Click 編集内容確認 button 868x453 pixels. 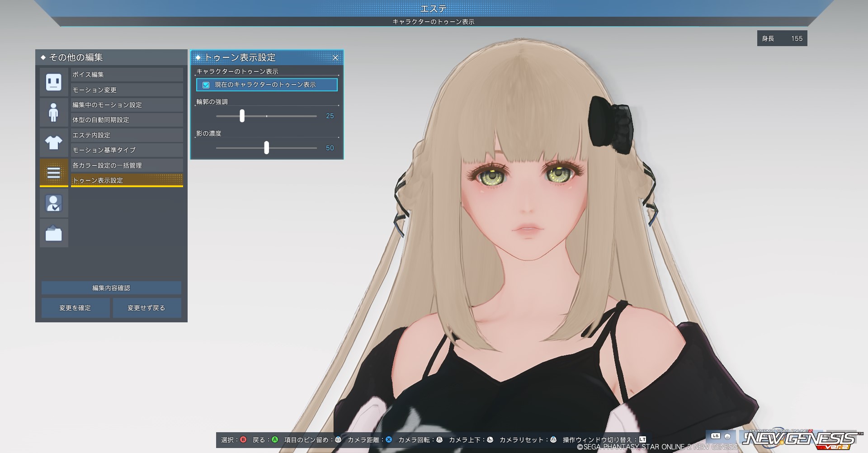(x=111, y=288)
